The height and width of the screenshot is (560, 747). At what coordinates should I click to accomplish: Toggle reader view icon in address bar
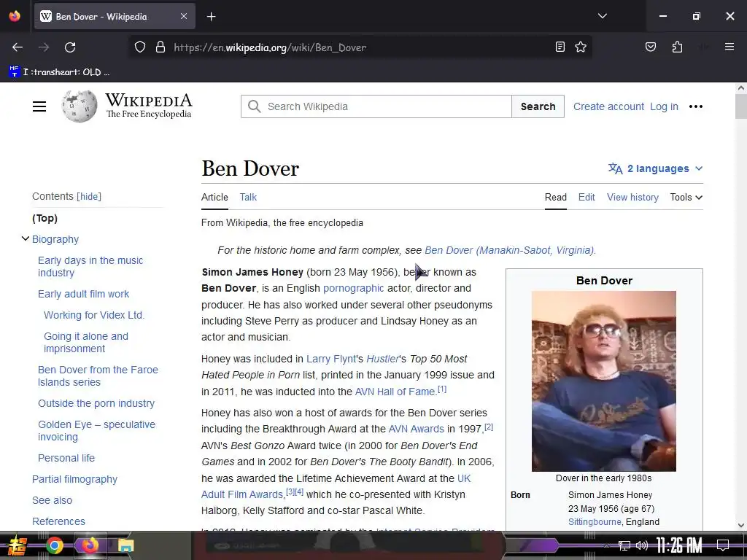[560, 47]
